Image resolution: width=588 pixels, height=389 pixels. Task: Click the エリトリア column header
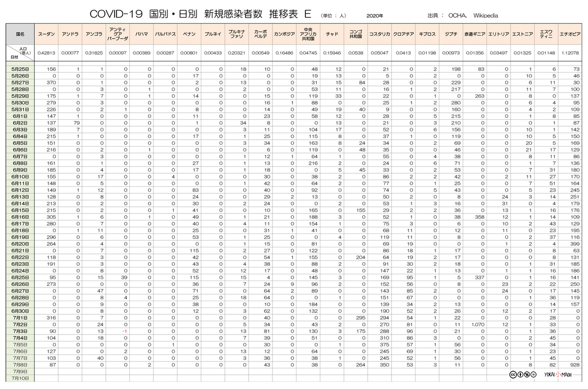coord(499,34)
